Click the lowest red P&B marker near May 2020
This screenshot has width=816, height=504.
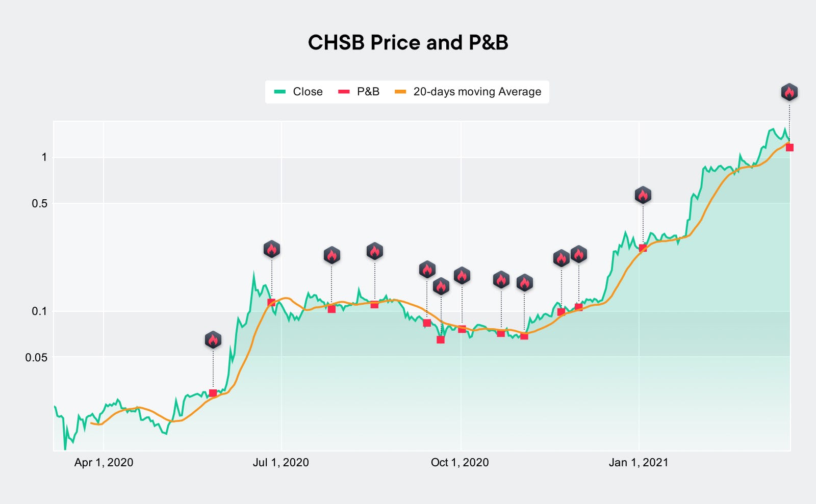[213, 393]
